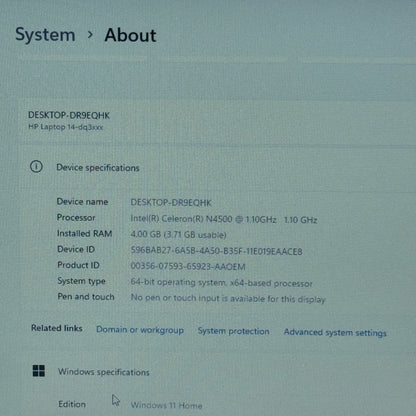Click the Related links label
Viewport: 416px width, 416px height.
click(x=57, y=328)
